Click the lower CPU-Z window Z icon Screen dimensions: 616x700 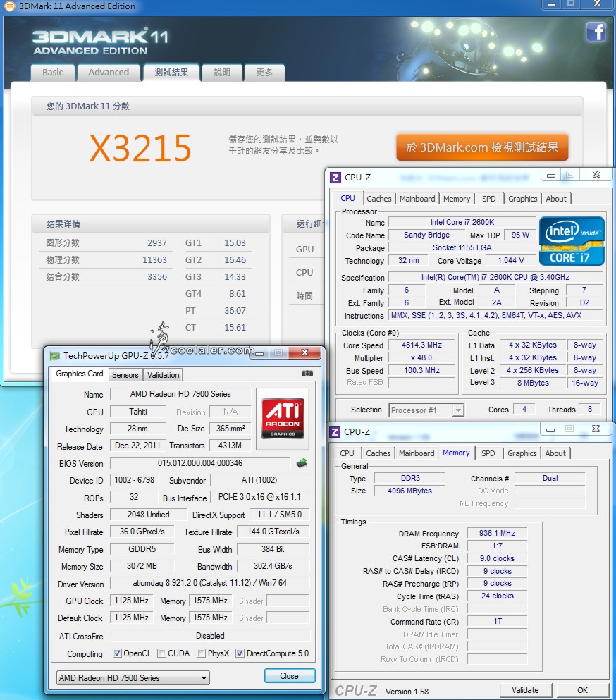335,431
